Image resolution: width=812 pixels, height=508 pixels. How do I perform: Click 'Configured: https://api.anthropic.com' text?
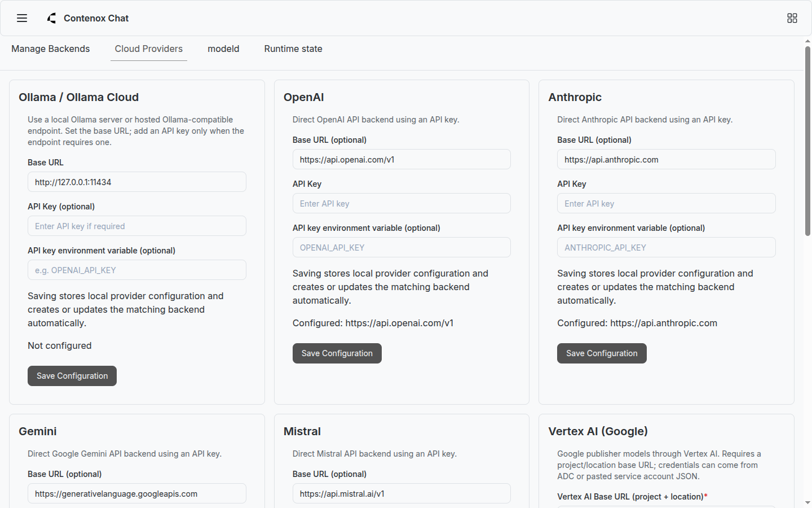click(637, 323)
